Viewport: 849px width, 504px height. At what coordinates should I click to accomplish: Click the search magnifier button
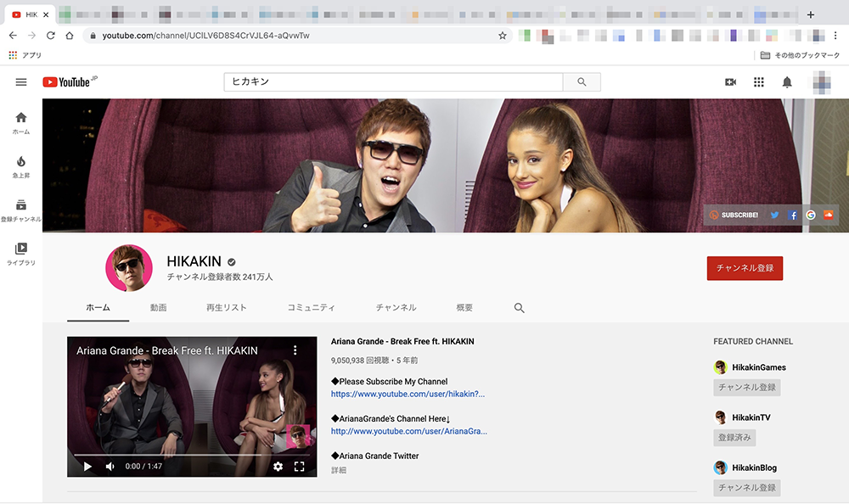582,81
